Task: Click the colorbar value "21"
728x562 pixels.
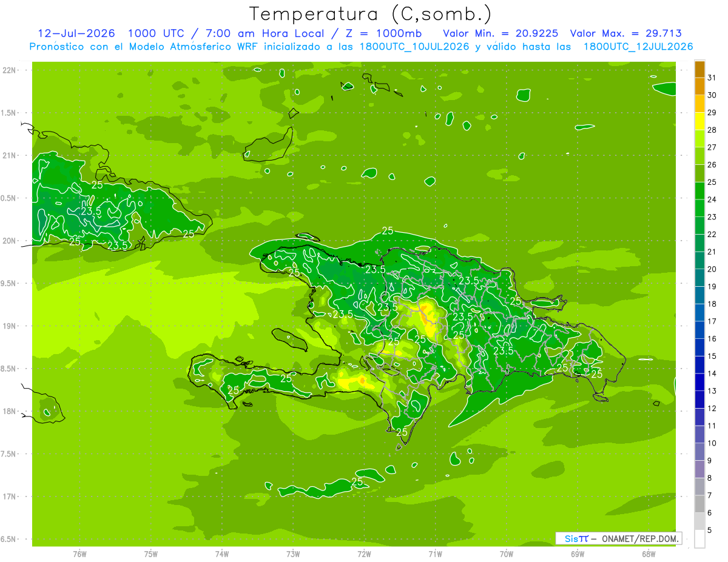Action: point(712,252)
